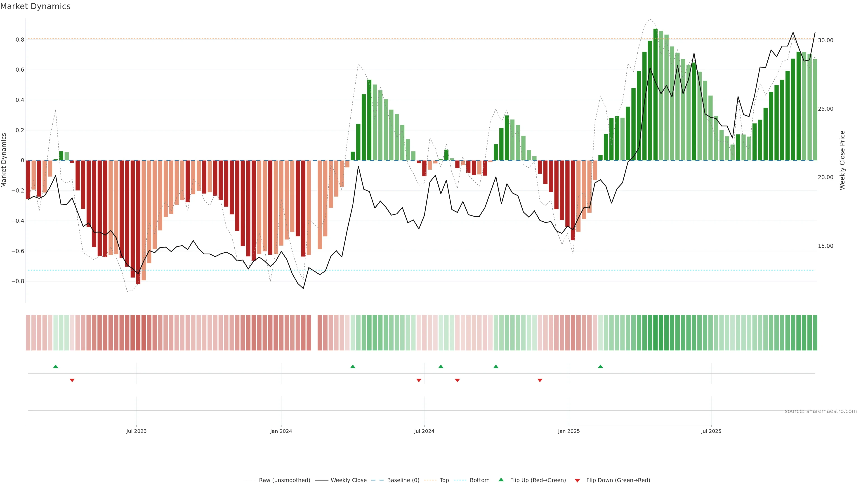Click the rightmost green flip-up triangle marker
Image resolution: width=868 pixels, height=488 pixels.
click(600, 366)
